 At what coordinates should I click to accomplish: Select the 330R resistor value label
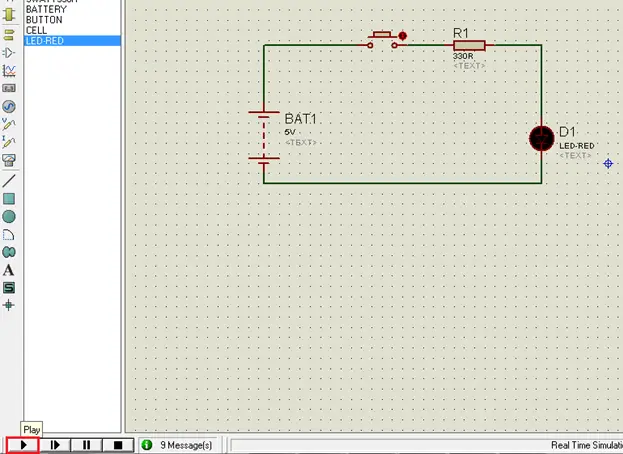point(463,56)
